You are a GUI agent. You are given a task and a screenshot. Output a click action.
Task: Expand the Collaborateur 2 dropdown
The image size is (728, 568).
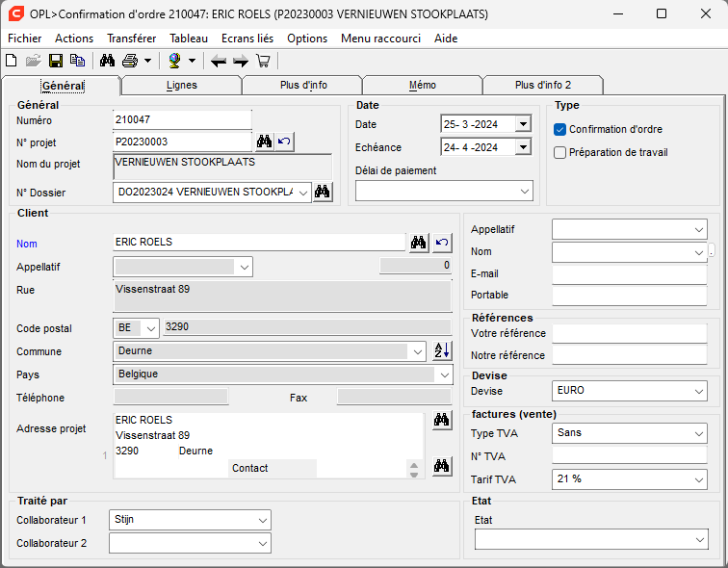(262, 543)
